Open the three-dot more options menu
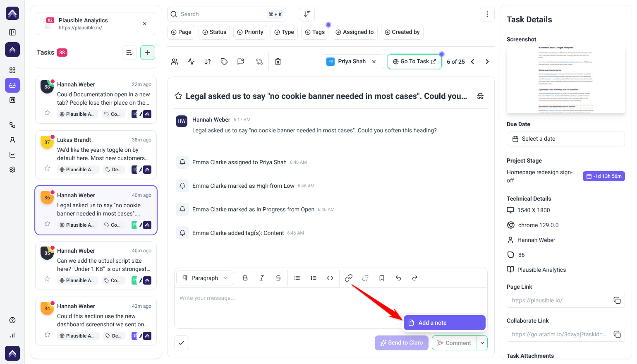This screenshot has width=637, height=364. click(487, 14)
